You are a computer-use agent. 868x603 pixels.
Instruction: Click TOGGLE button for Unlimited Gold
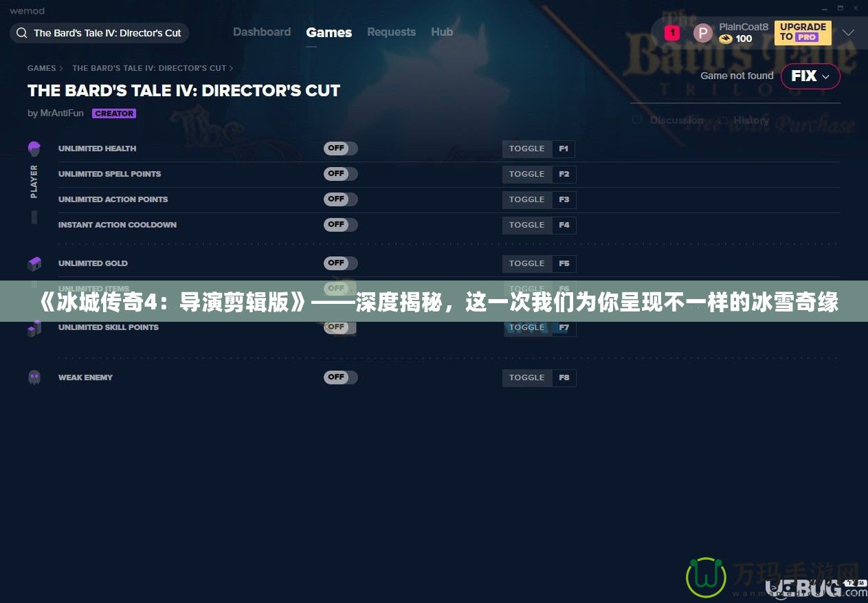tap(527, 263)
